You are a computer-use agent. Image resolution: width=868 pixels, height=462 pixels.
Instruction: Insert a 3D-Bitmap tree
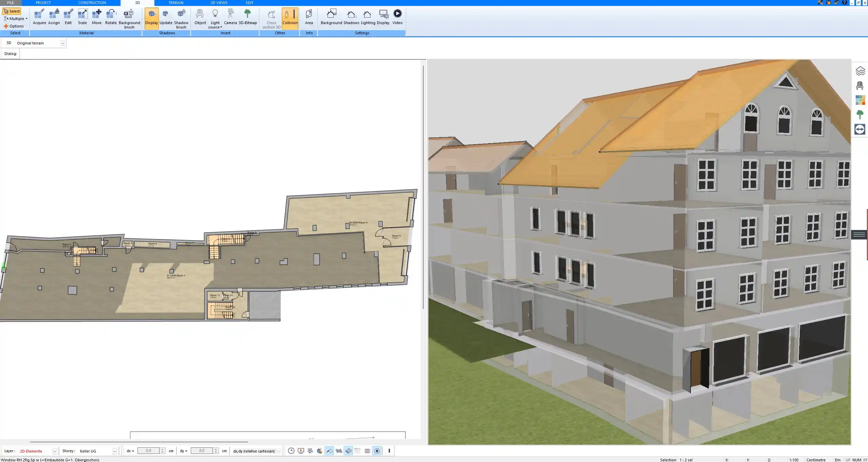[247, 17]
